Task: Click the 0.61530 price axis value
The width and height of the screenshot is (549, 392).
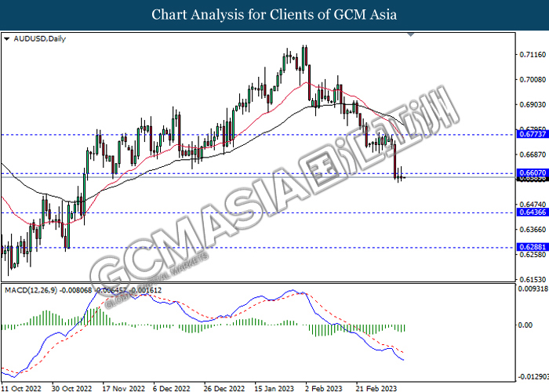Action: pos(533,279)
